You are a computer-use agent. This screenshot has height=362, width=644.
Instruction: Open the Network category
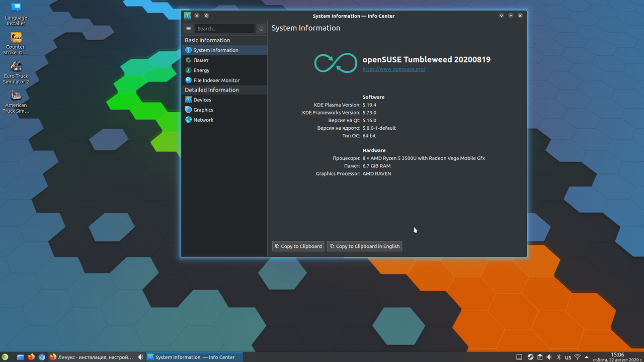(224, 120)
